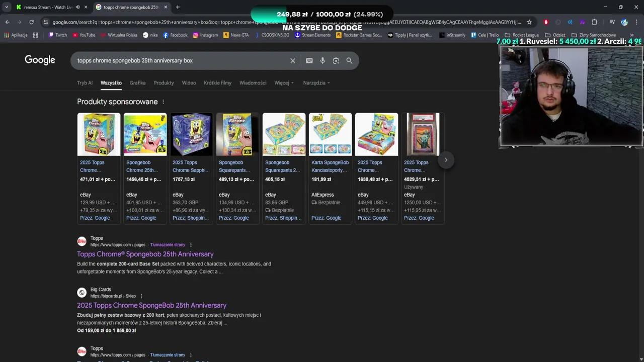Open options dots beside first Topps result
644x362 pixels.
pyautogui.click(x=191, y=245)
